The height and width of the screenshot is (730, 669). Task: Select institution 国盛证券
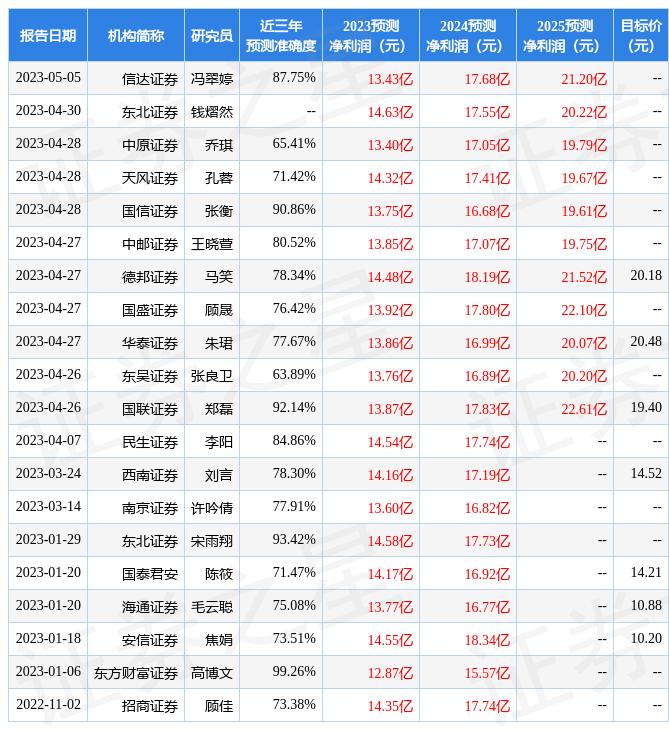coord(150,311)
